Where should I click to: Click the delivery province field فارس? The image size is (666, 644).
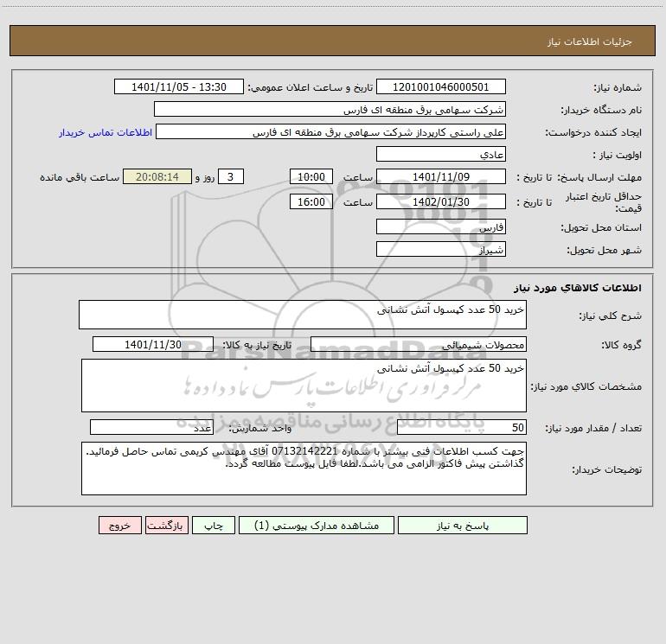point(441,226)
